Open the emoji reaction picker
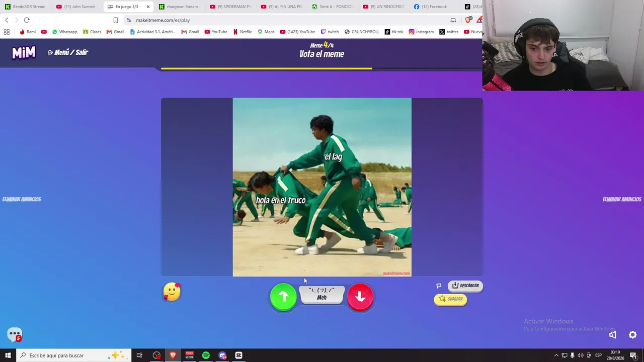 click(x=172, y=292)
